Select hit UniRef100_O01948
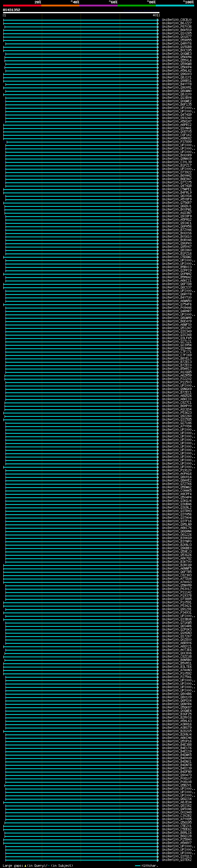The width and height of the screenshot is (197, 868). click(x=176, y=812)
